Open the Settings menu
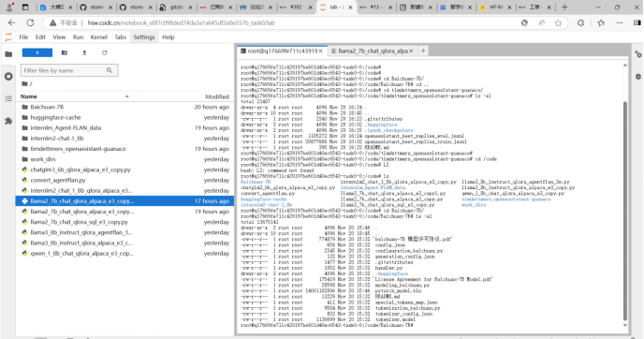This screenshot has width=644, height=339. pyautogui.click(x=144, y=37)
